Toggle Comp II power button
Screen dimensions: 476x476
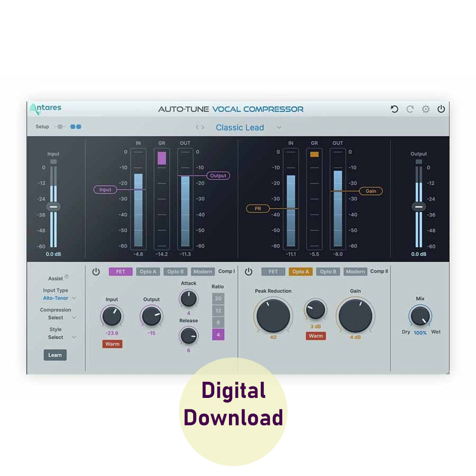pos(248,271)
